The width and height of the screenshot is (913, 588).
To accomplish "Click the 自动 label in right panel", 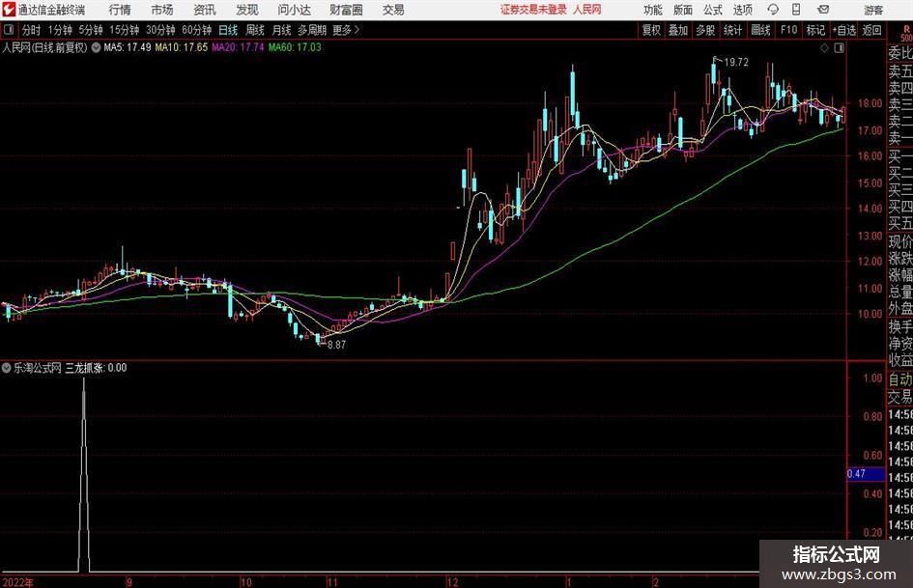I will [900, 379].
